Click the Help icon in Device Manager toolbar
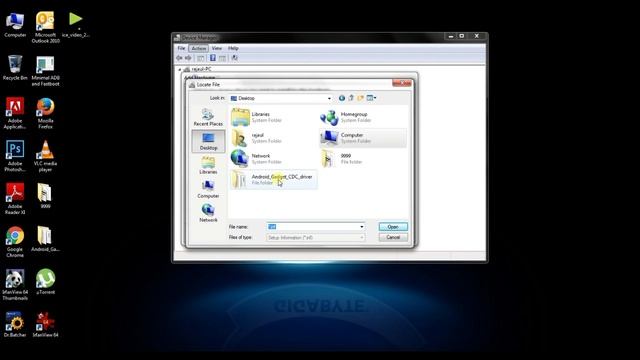640x360 pixels. click(213, 58)
